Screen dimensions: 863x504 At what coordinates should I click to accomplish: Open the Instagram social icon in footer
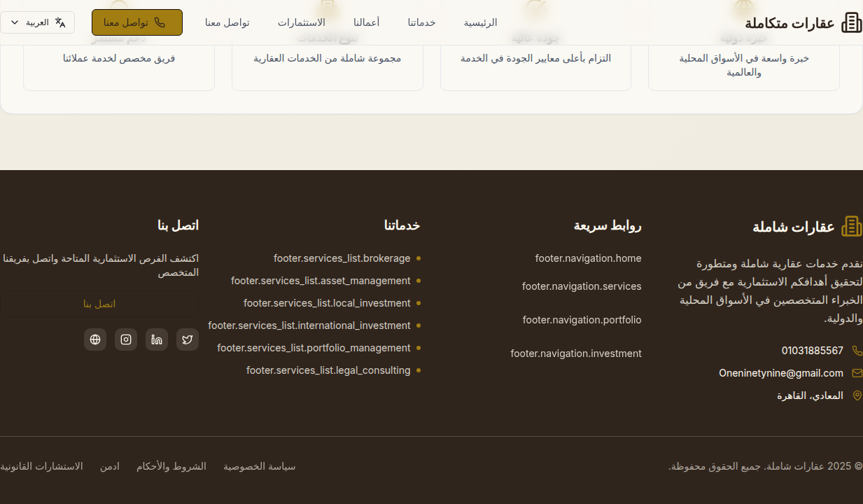click(x=126, y=339)
